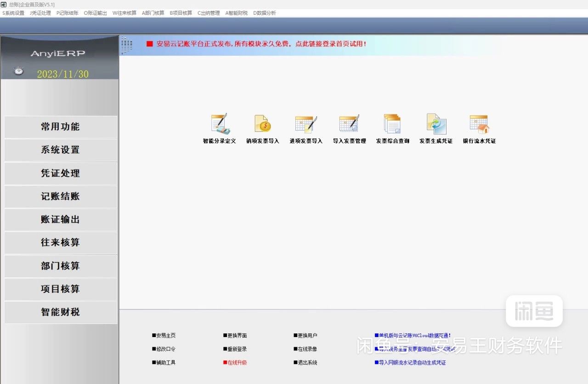Click the AnyiERP logo area
The height and width of the screenshot is (384, 588).
[60, 53]
